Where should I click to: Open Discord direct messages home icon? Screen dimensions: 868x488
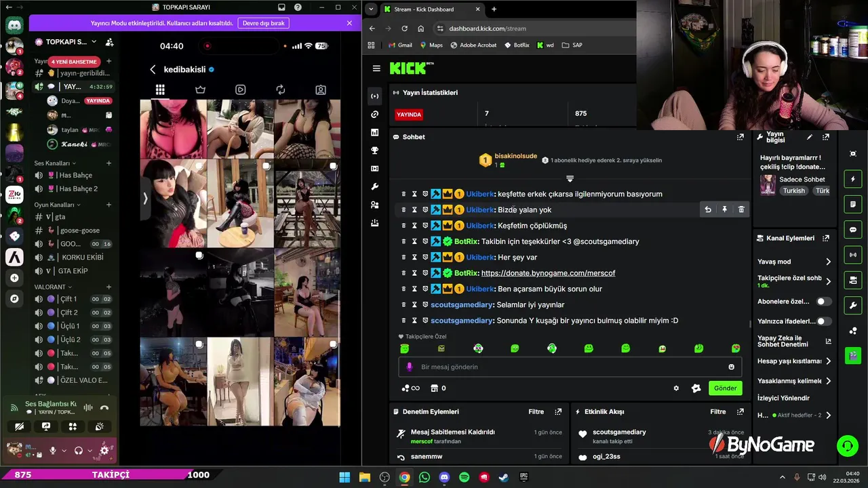pyautogui.click(x=14, y=26)
